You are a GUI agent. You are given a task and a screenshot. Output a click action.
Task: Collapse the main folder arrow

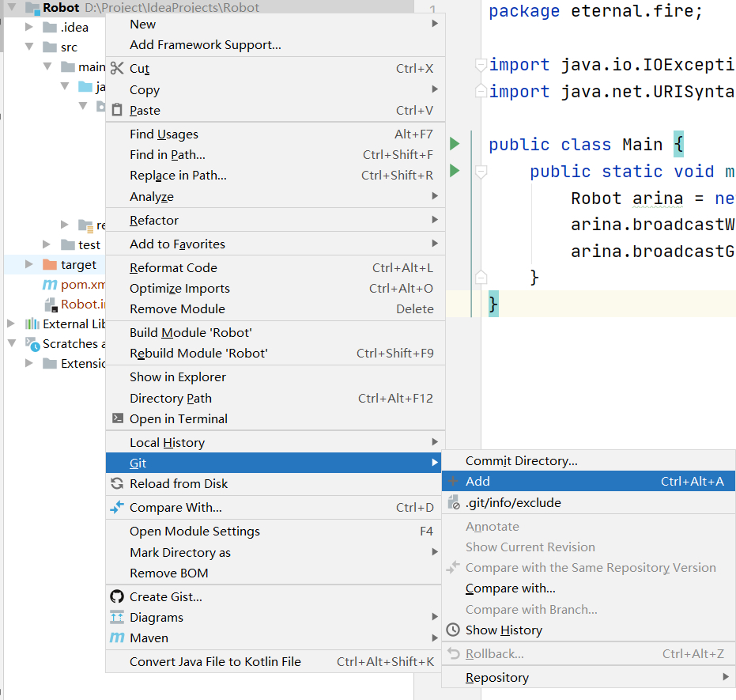click(x=47, y=66)
